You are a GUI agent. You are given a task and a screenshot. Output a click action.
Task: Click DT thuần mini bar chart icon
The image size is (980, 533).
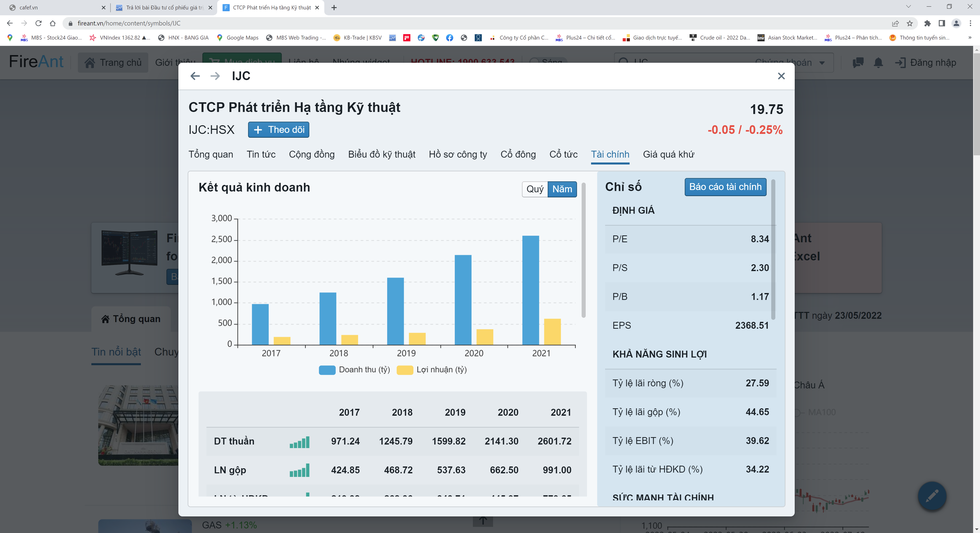click(x=299, y=442)
